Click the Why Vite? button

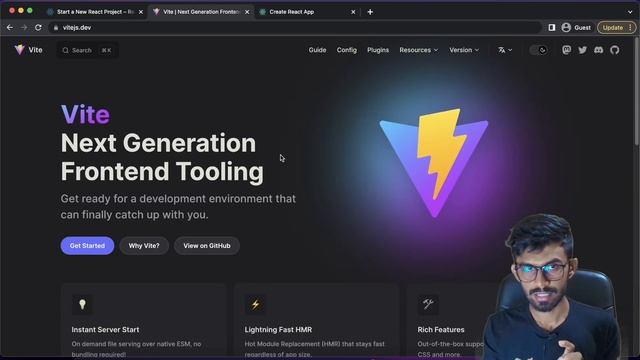[144, 246]
